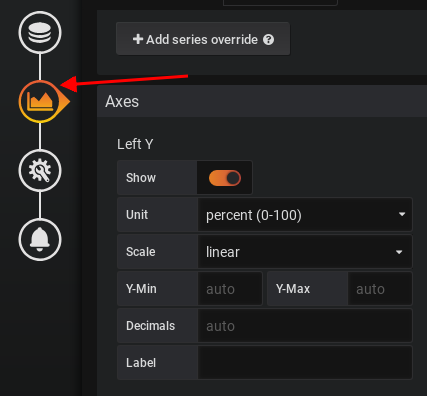Click the Show label text
Screen dimensions: 427x396
point(141,178)
